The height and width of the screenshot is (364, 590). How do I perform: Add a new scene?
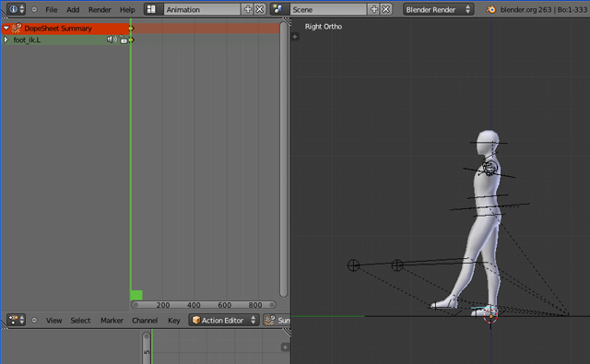[x=374, y=9]
